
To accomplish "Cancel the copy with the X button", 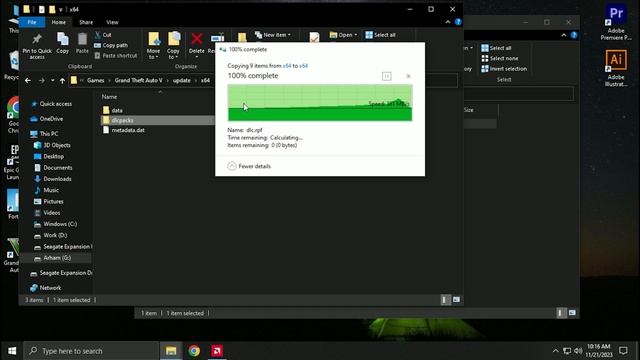I will coord(408,76).
